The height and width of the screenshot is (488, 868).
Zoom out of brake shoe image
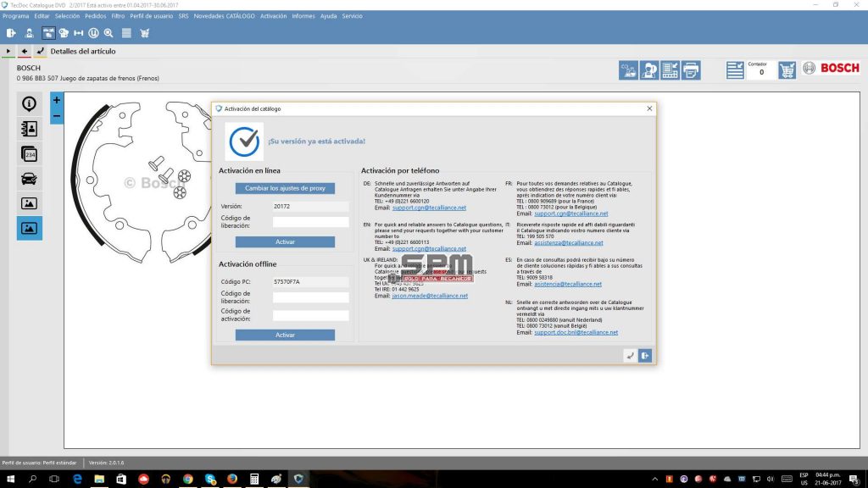click(57, 116)
